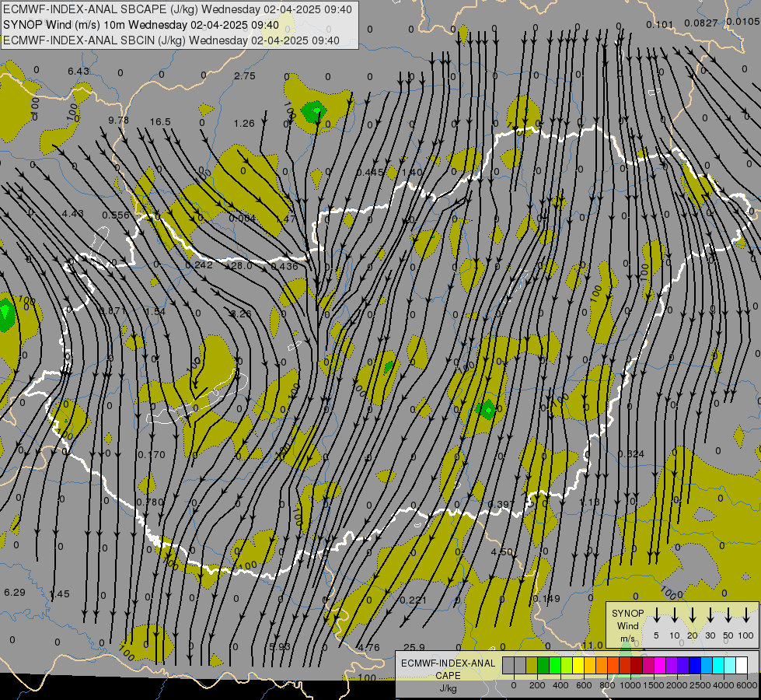Click the 0.324 grid value on the map
761x700 pixels.
[x=631, y=454]
